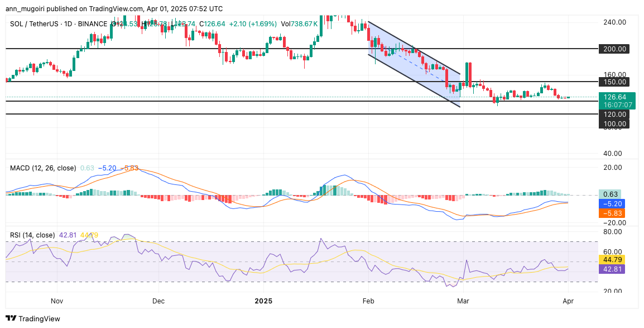644x328 pixels.
Task: Click the 100.00 support level label
Action: coord(613,123)
